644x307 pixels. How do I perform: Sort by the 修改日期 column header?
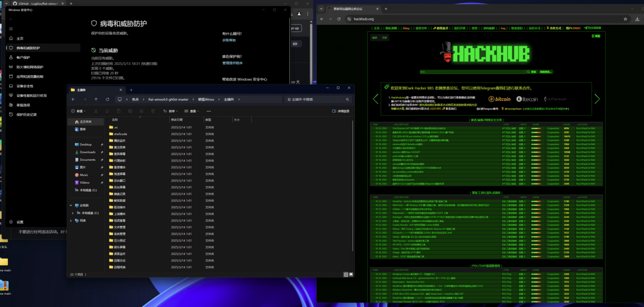tap(186, 120)
